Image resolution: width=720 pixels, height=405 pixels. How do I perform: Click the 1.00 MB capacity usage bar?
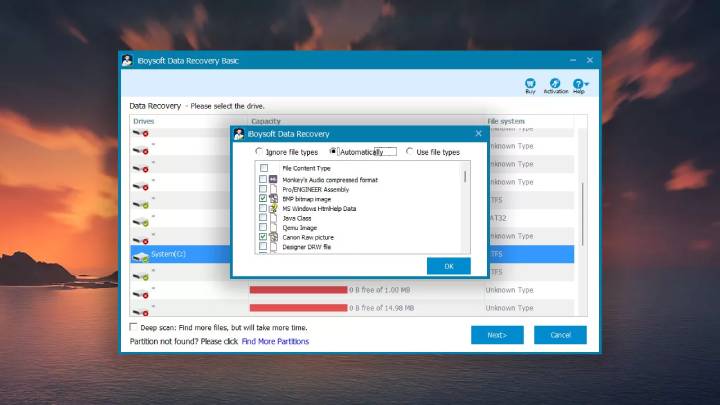tap(298, 290)
